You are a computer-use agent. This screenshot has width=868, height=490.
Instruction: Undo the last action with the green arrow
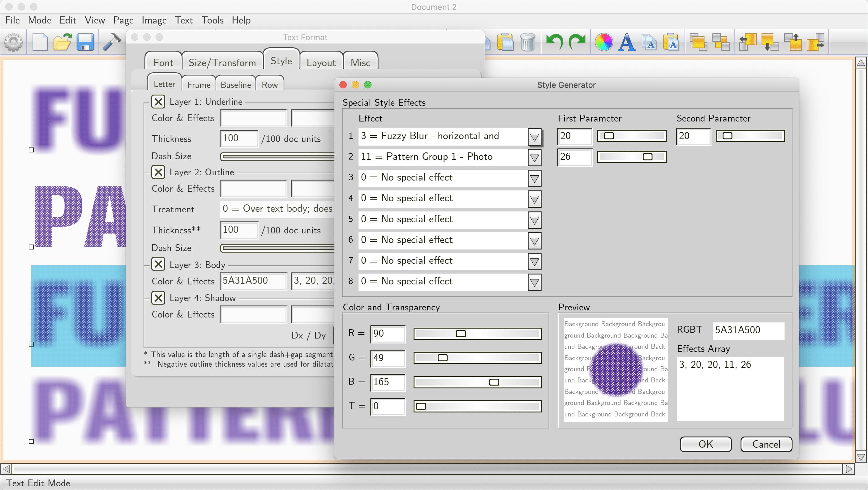[554, 42]
